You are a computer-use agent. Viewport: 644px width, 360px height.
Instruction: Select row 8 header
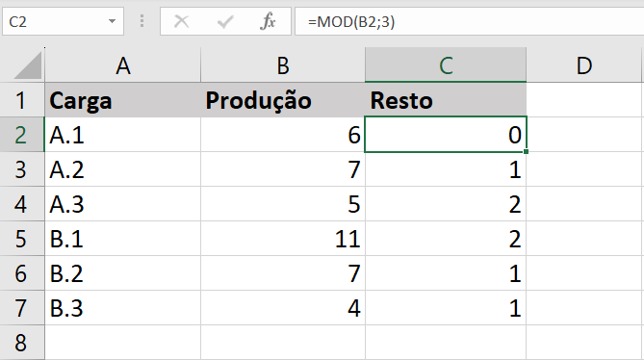22,343
